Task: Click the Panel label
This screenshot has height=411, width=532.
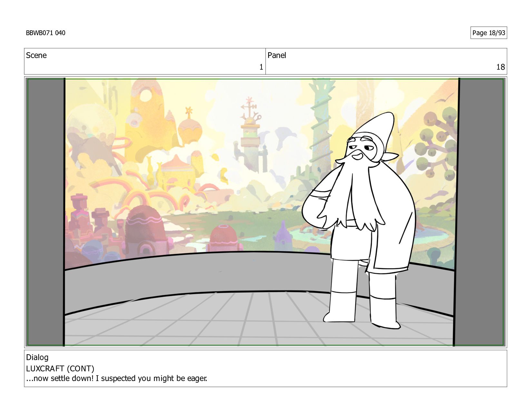Action: click(x=277, y=55)
